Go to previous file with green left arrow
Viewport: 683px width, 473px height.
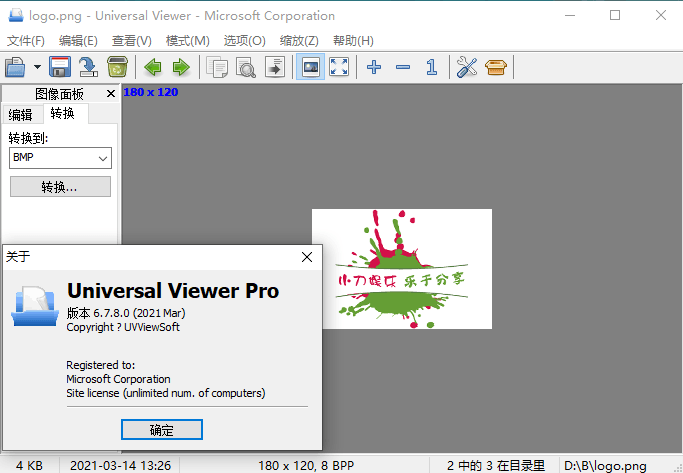point(153,67)
